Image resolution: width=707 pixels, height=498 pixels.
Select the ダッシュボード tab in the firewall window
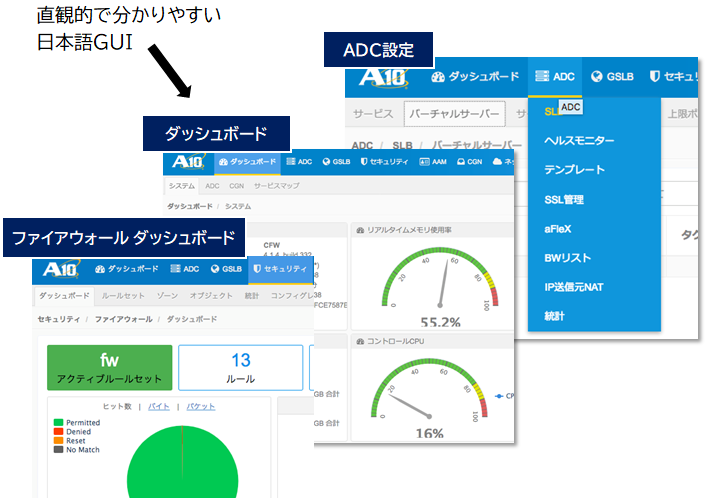tap(64, 296)
